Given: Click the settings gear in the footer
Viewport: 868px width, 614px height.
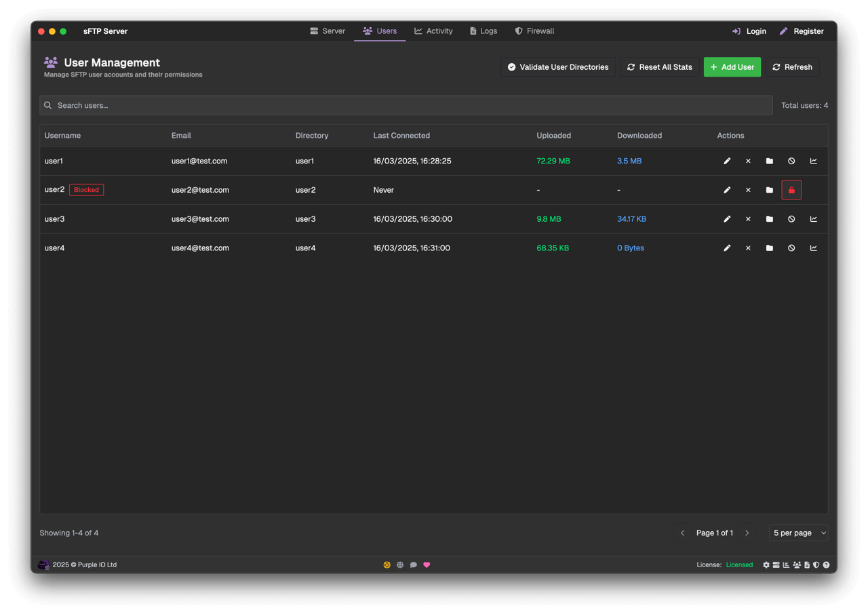Looking at the screenshot, I should pyautogui.click(x=766, y=565).
